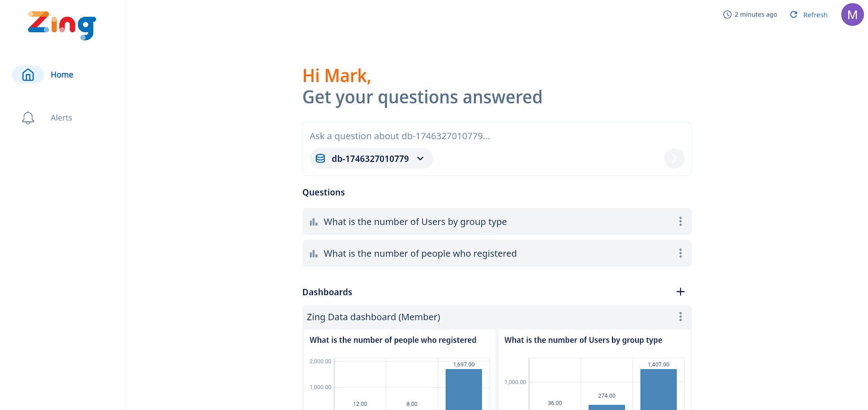Open options for people who registered question
The image size is (868, 410).
point(680,253)
